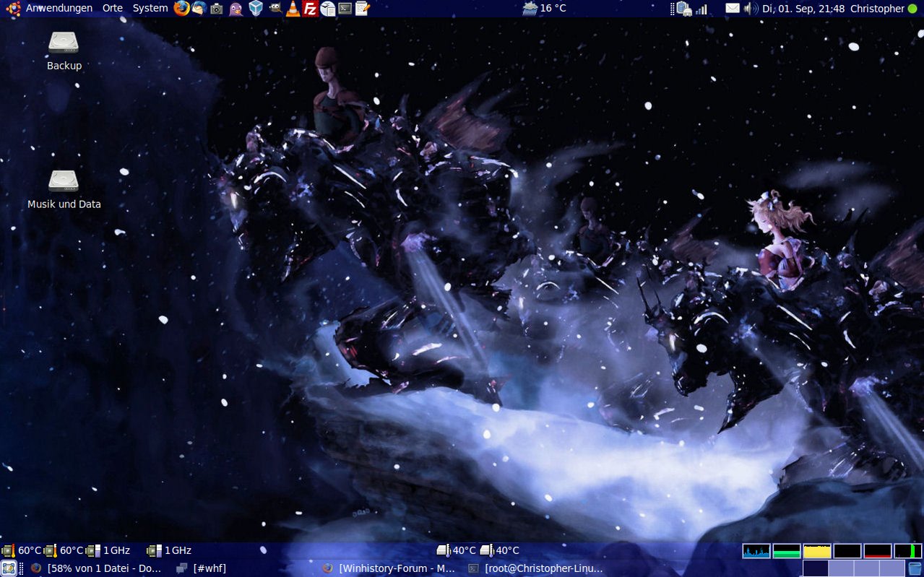Open VLC media player launcher
Screen dimensions: 924x577
(x=293, y=9)
